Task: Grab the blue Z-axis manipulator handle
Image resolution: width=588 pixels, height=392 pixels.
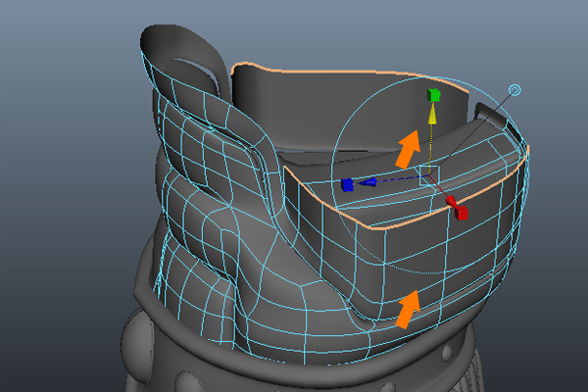Action: tap(347, 185)
